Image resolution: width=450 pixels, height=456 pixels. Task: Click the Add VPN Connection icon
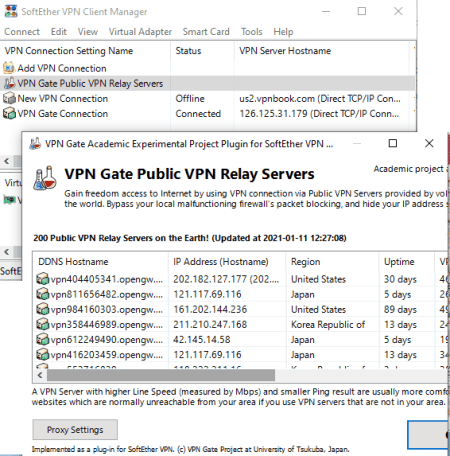[9, 68]
